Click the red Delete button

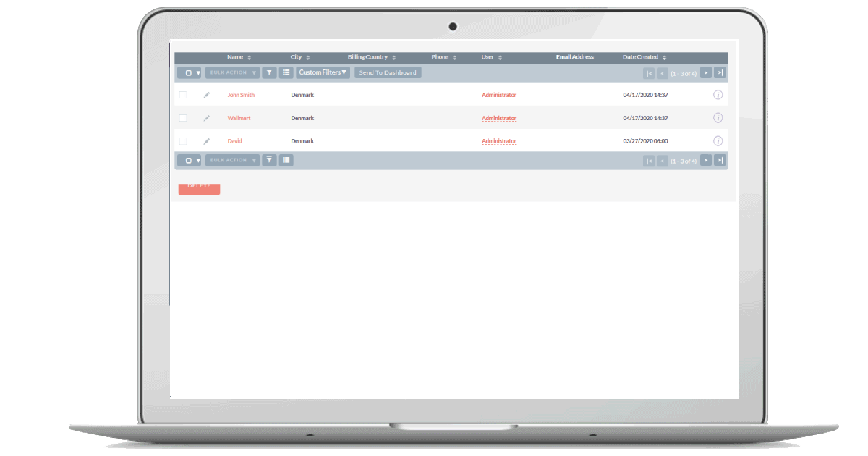199,187
